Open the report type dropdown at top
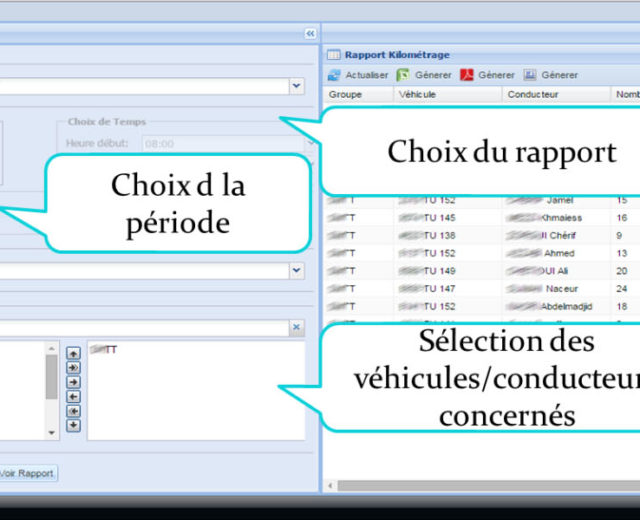640x520 pixels. click(x=297, y=87)
